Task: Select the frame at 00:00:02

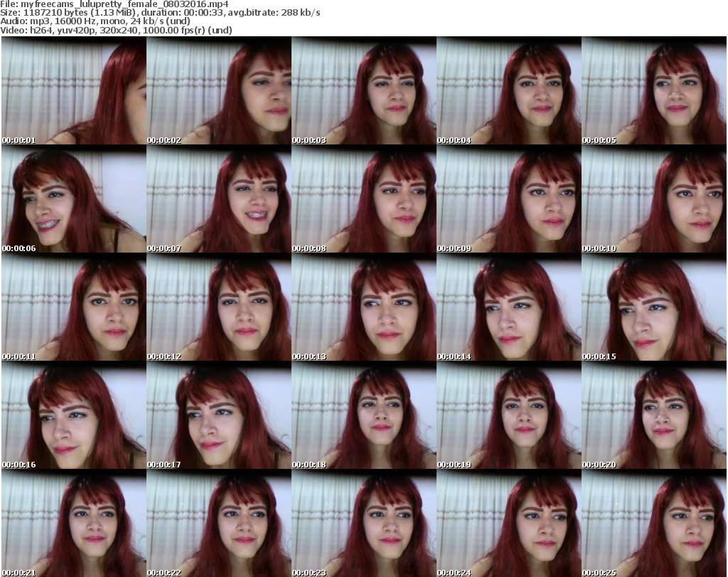Action: [x=218, y=91]
